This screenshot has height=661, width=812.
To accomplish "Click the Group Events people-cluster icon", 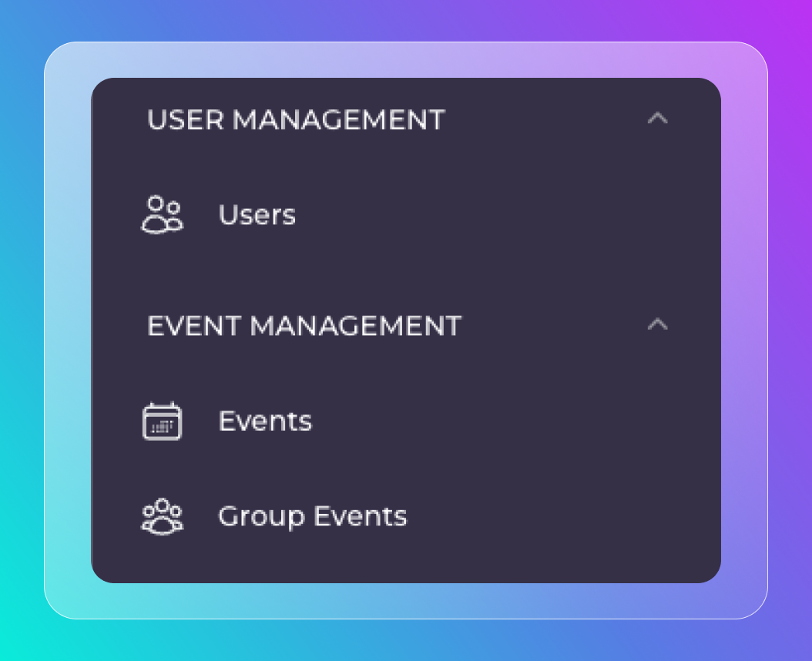I will click(162, 516).
